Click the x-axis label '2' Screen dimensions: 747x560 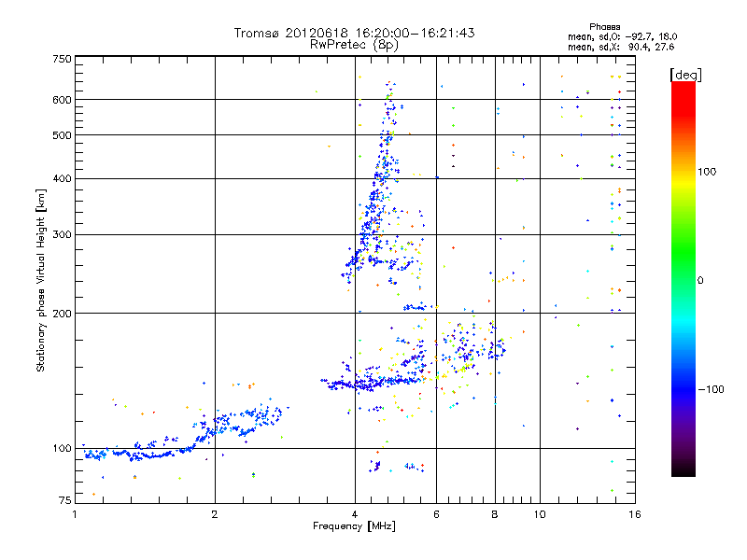click(215, 514)
